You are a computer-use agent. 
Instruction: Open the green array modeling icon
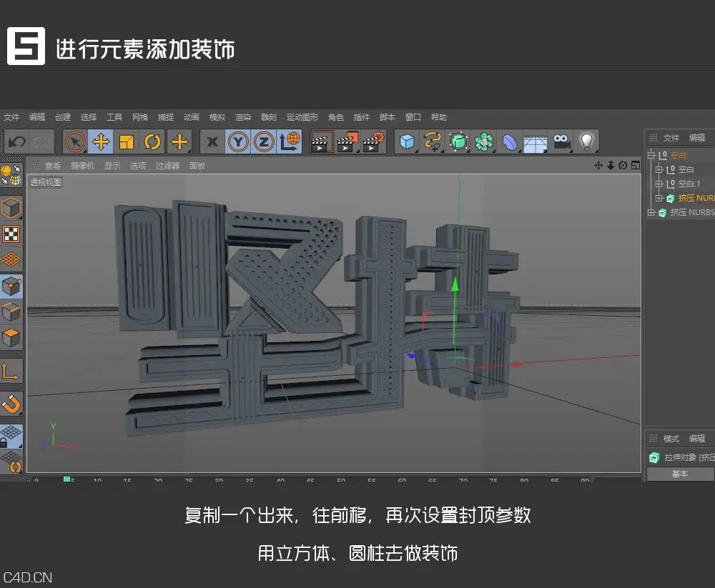click(484, 141)
